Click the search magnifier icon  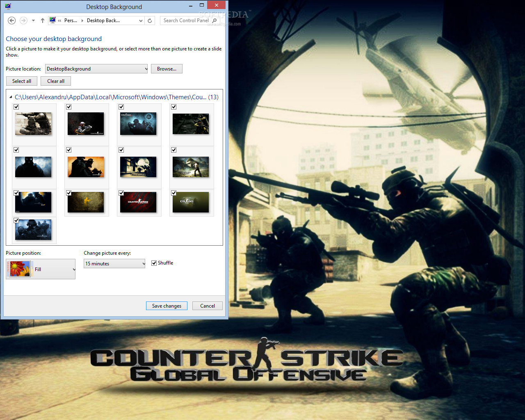[215, 20]
